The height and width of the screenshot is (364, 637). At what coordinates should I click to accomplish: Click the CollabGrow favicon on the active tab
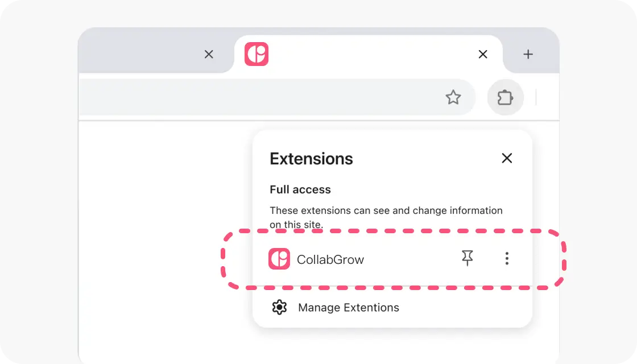[x=255, y=54]
